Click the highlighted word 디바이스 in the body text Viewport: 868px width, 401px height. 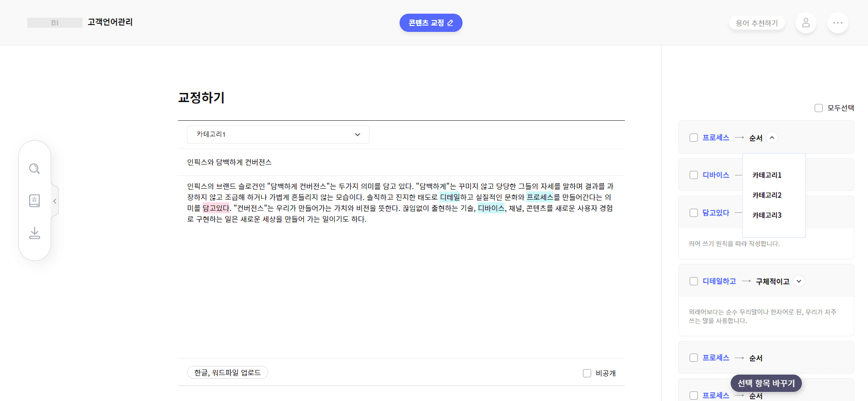[491, 208]
